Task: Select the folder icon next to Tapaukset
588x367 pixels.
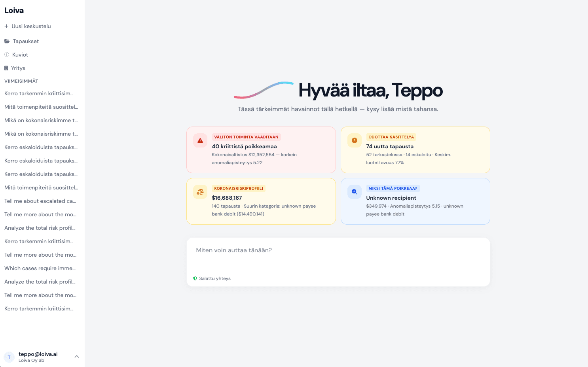Action: (x=7, y=41)
